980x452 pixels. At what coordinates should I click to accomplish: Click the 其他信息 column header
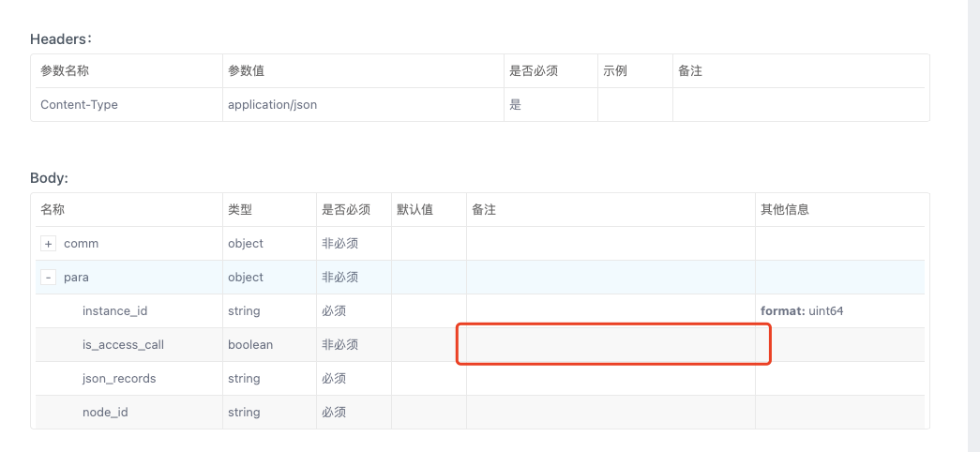(785, 210)
